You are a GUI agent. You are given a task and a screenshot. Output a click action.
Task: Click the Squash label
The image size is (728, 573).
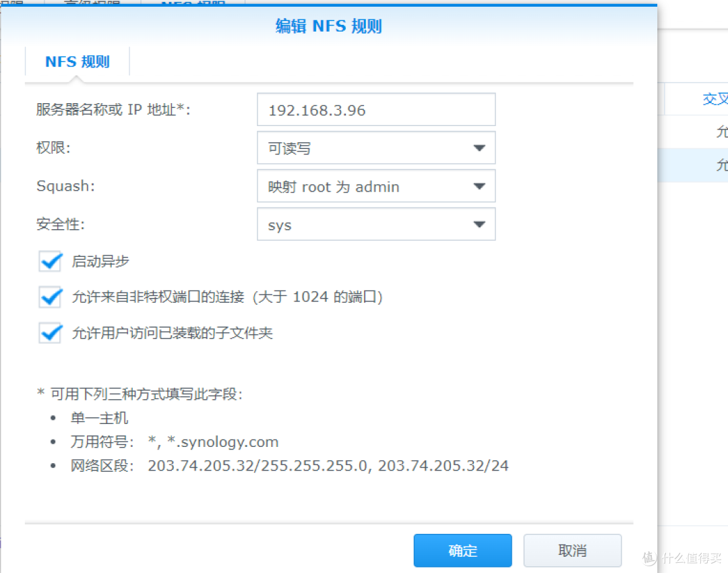(65, 186)
